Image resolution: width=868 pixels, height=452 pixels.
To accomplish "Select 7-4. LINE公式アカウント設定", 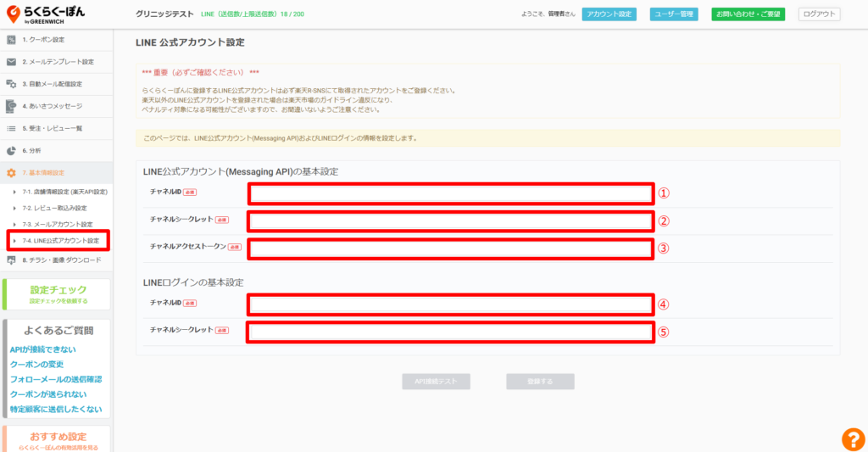I will tap(61, 240).
